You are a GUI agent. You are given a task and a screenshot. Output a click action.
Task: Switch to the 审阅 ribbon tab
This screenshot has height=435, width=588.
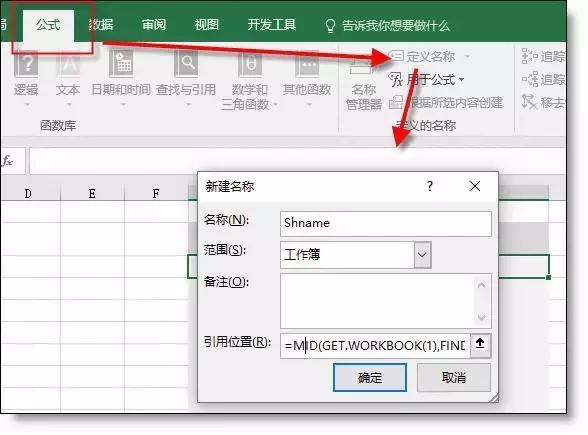[x=154, y=25]
